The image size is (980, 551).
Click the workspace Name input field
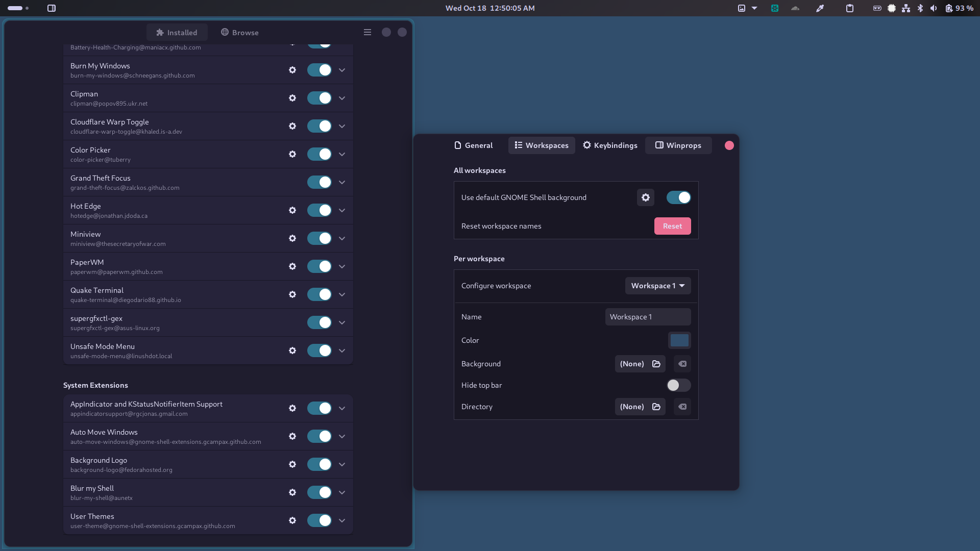(x=648, y=316)
